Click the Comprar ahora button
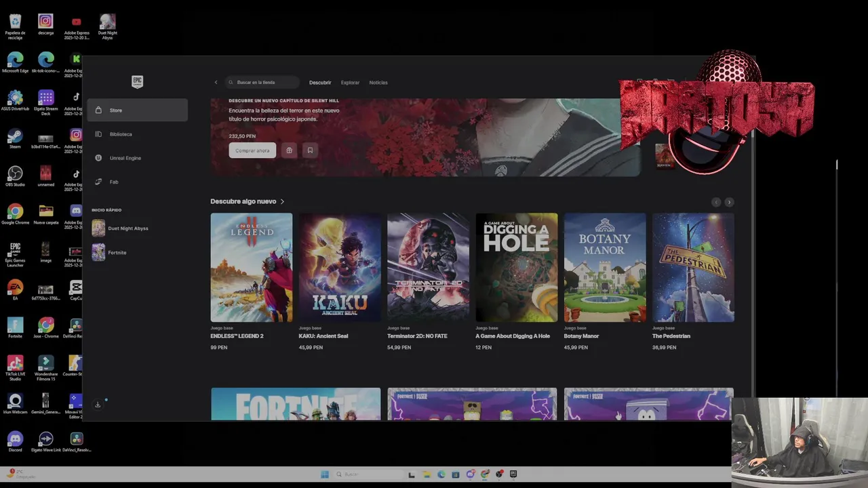The width and height of the screenshot is (868, 488). (252, 150)
